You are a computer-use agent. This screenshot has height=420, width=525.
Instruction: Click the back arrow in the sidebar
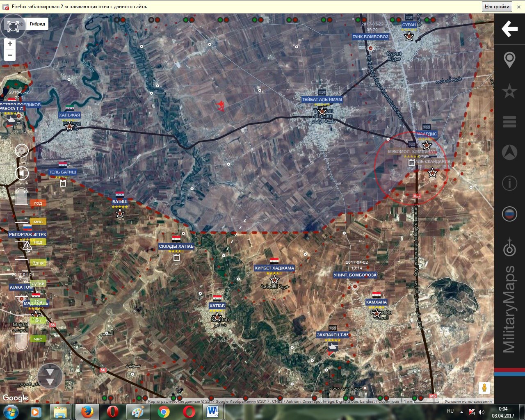509,29
